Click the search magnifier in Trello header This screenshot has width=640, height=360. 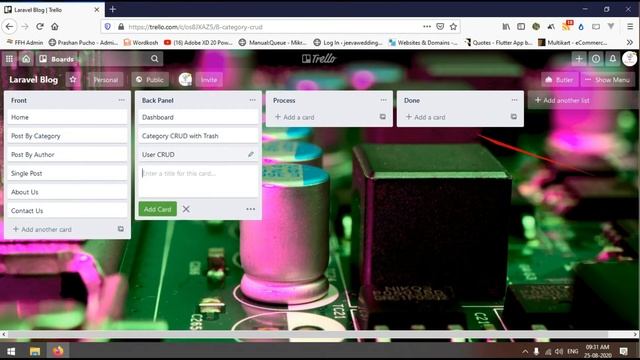[x=154, y=59]
